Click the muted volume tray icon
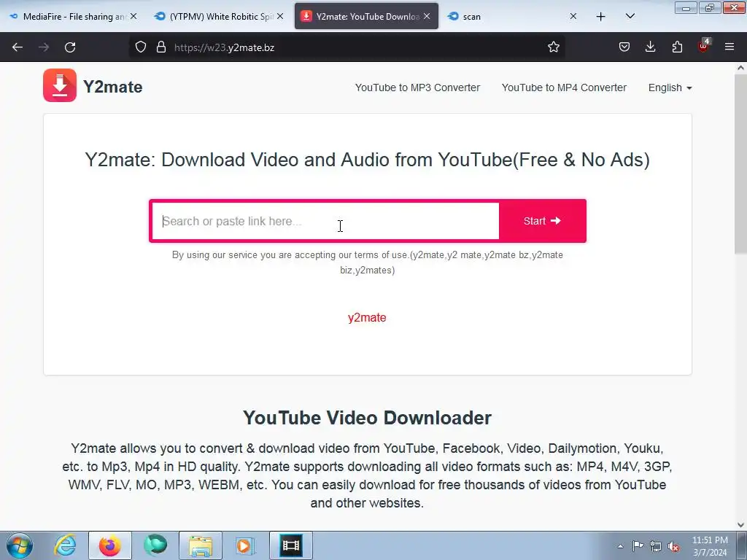The image size is (747, 560). click(x=673, y=546)
